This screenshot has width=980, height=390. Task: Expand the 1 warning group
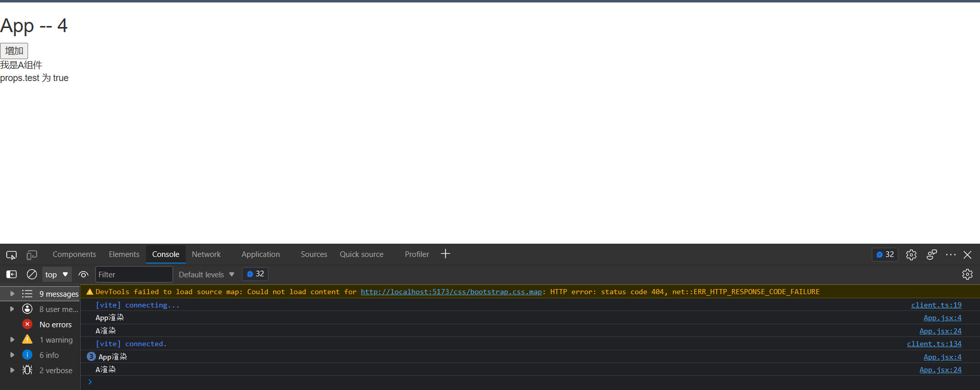(12, 340)
